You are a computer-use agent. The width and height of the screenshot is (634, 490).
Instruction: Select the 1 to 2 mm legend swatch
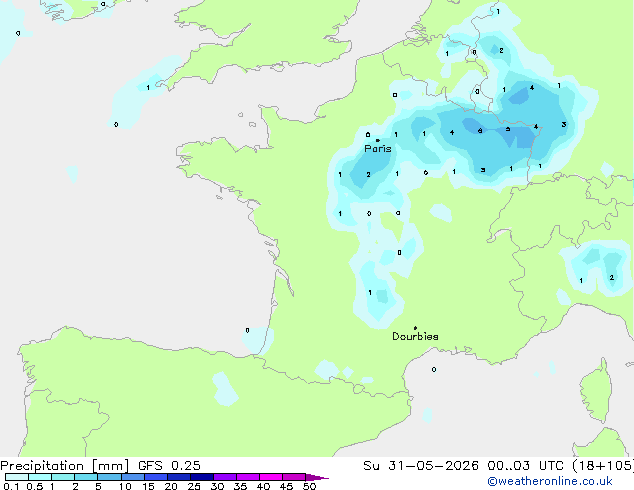pos(63,477)
